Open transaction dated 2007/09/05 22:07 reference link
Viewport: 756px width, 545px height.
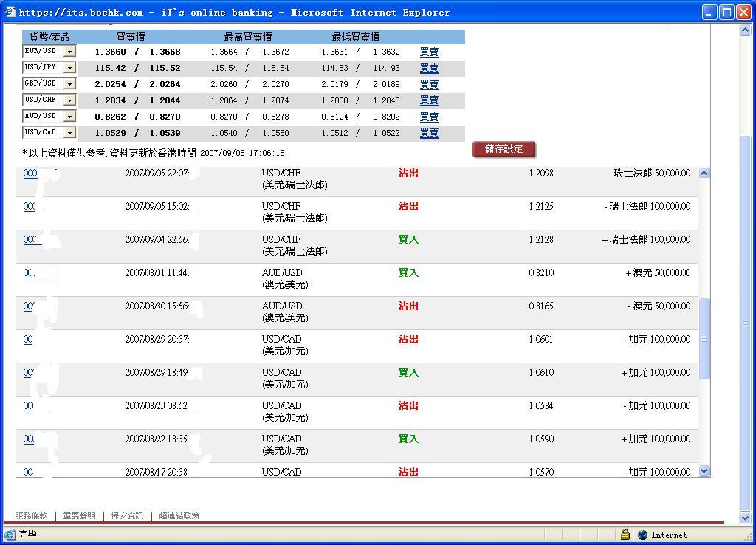point(31,173)
